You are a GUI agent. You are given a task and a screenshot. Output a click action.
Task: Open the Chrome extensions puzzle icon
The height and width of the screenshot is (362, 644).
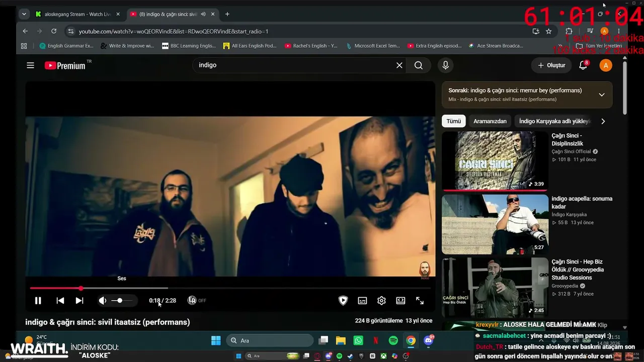[569, 31]
